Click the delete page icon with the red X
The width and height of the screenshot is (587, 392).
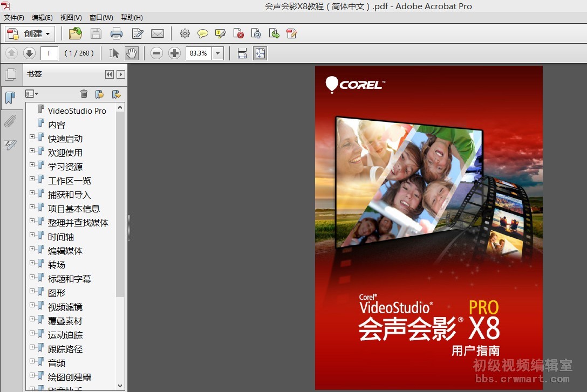tap(238, 33)
